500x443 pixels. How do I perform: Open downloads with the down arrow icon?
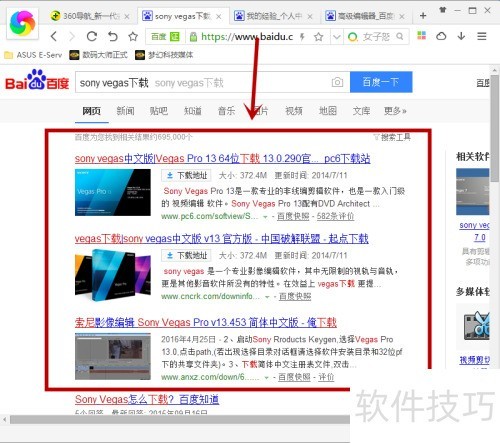click(461, 36)
